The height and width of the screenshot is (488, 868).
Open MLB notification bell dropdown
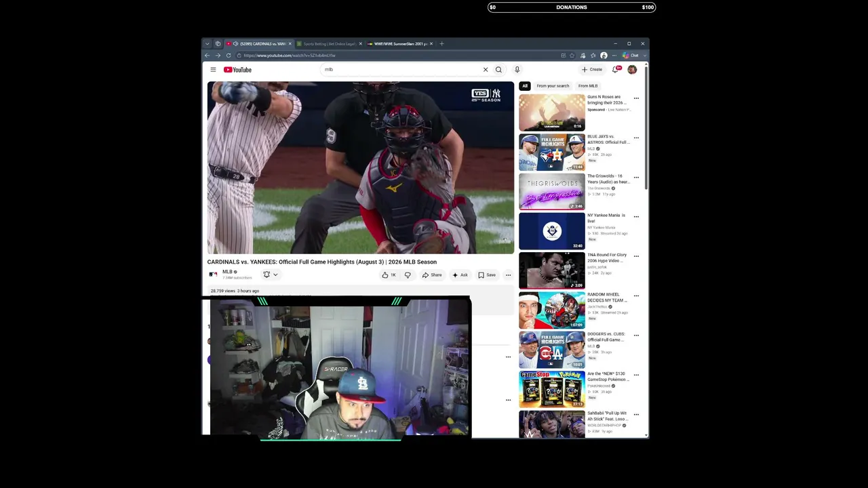[270, 274]
